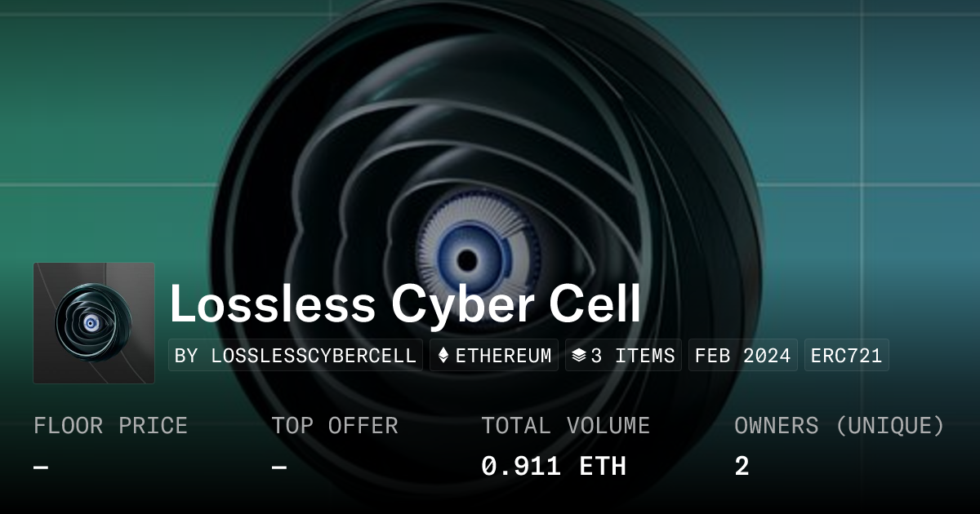The height and width of the screenshot is (514, 980).
Task: Click the ERC721 token standard tag
Action: [846, 356]
